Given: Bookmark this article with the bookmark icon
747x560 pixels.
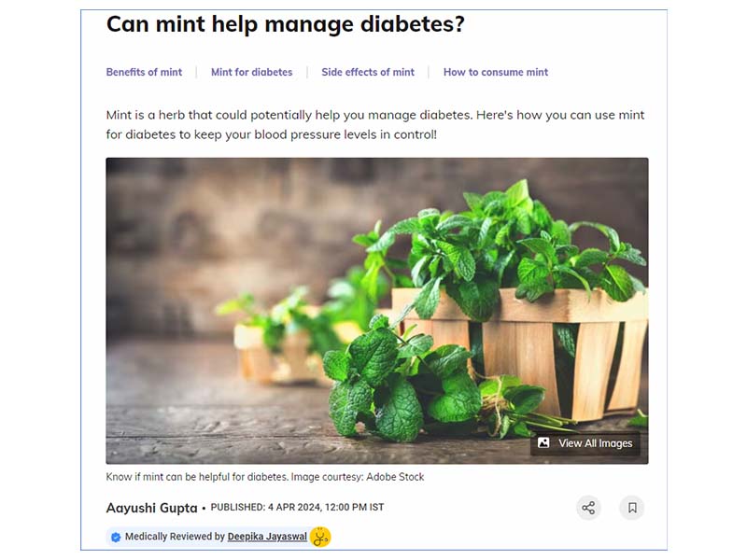Looking at the screenshot, I should coord(632,508).
